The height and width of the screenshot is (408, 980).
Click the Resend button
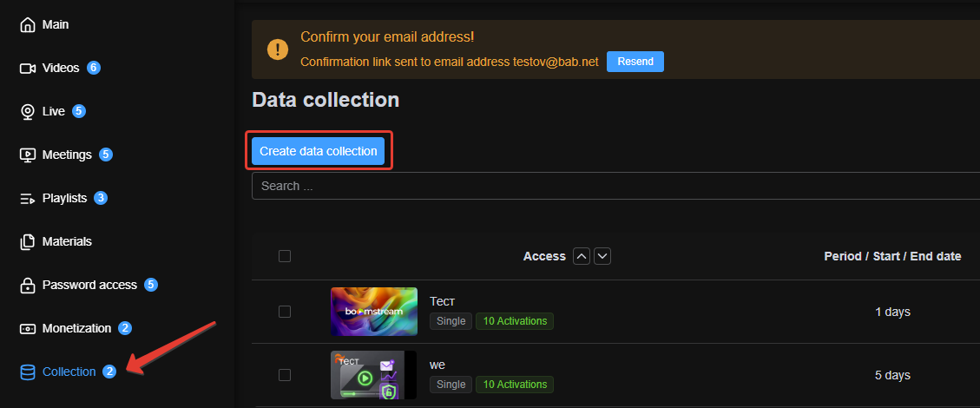(x=635, y=62)
